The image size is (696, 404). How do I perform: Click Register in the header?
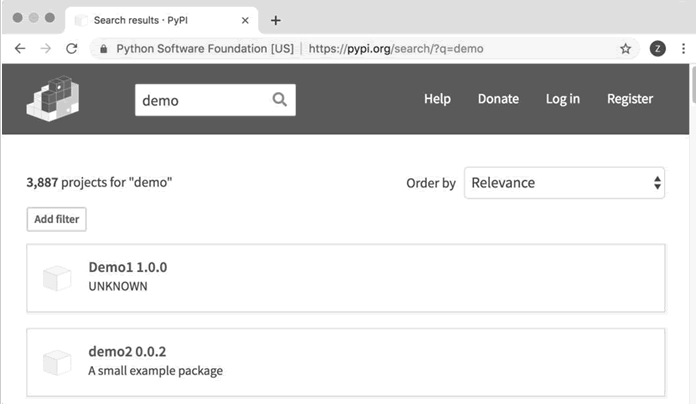coord(630,99)
